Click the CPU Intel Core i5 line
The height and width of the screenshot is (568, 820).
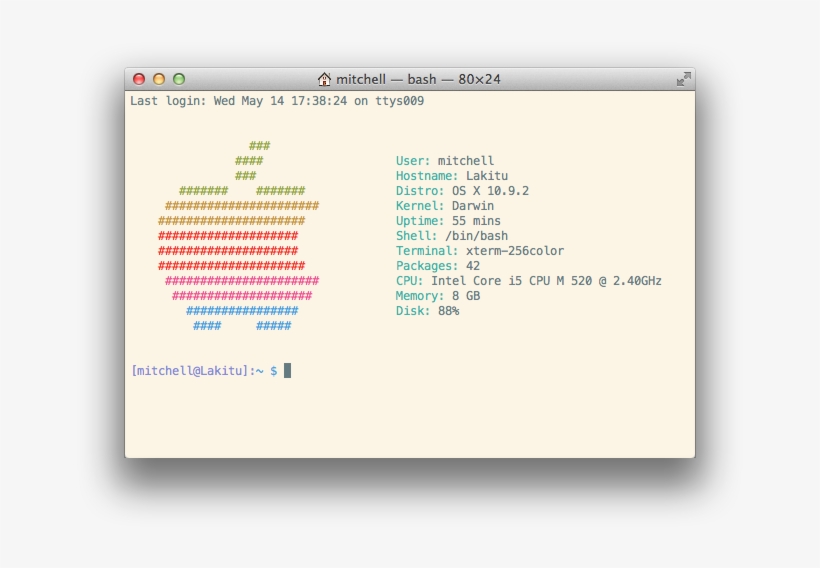[x=528, y=281]
